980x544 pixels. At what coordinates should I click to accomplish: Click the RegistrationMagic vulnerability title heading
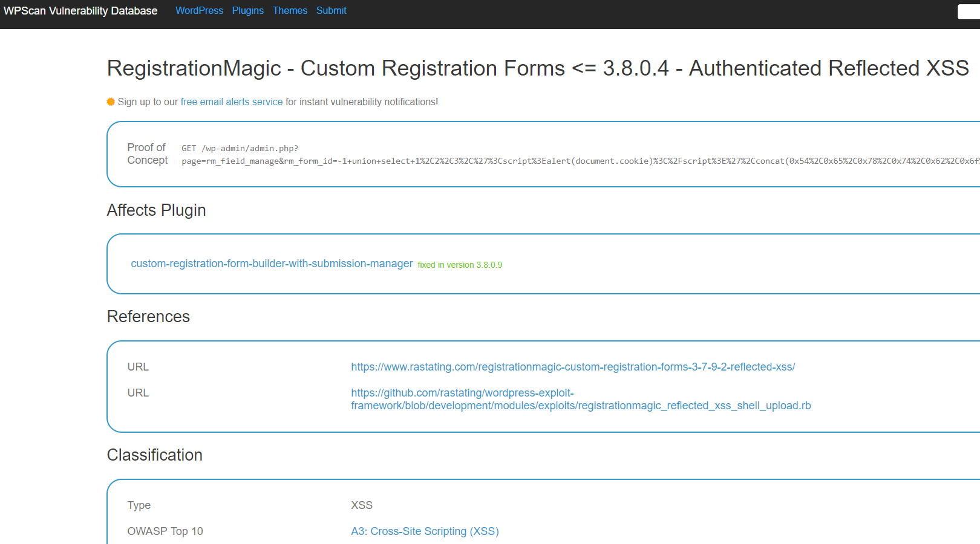pos(538,68)
